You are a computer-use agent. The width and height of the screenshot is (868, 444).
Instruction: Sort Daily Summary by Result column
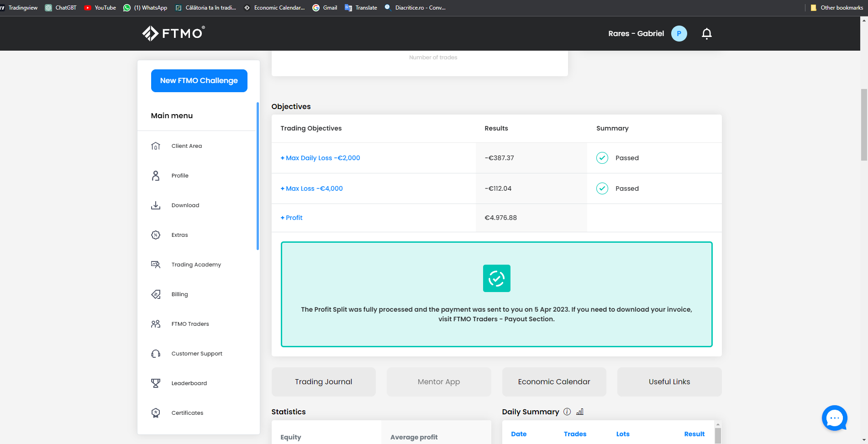click(694, 434)
